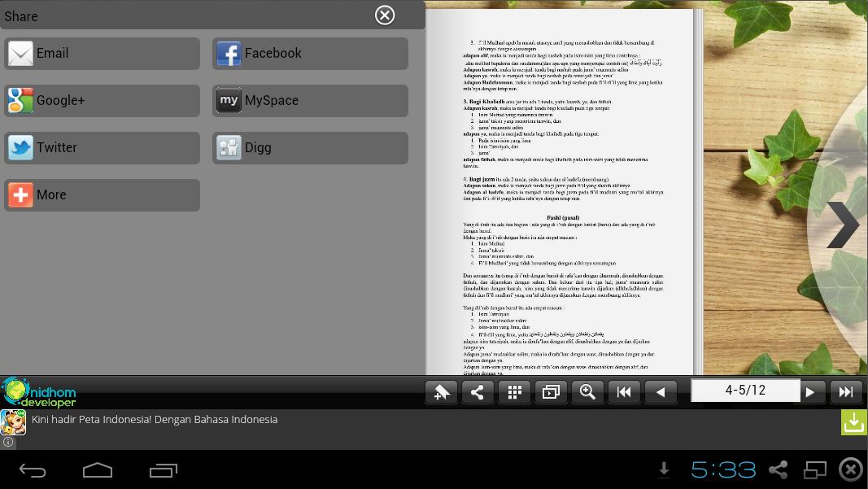Flip forward using the large right chevron

[842, 225]
